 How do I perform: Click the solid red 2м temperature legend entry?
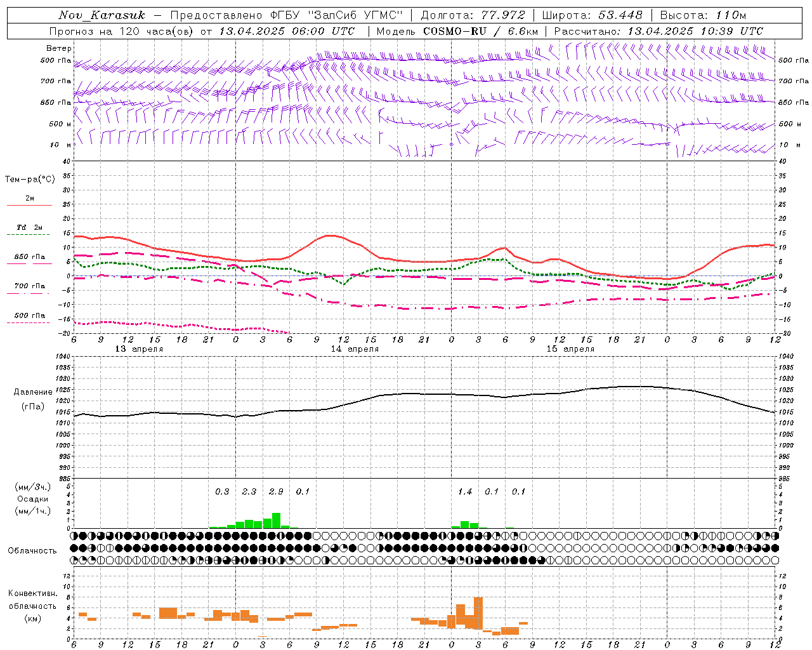[x=30, y=201]
